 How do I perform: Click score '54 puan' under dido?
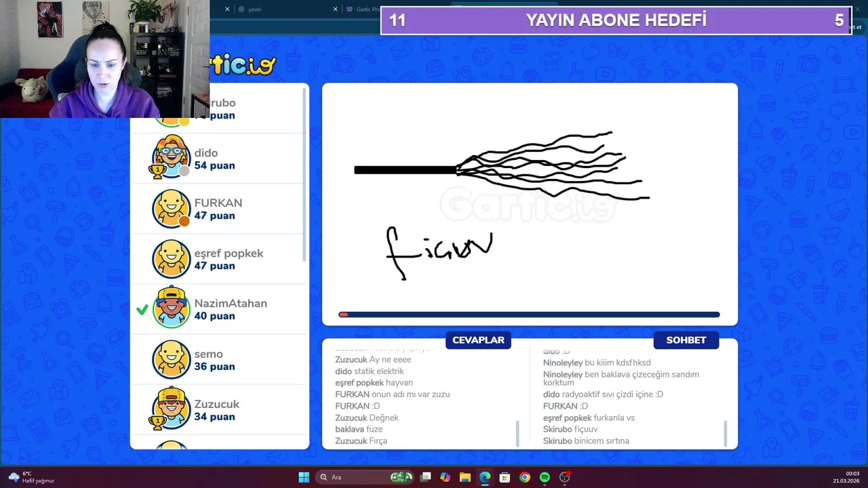point(214,165)
